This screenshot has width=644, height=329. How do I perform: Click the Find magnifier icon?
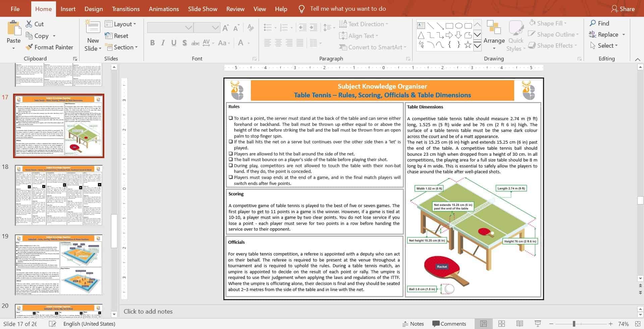click(x=593, y=23)
